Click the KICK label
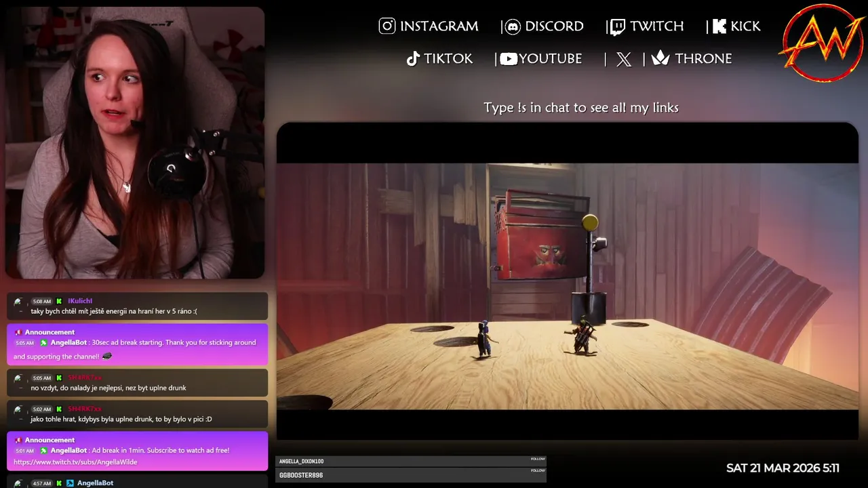 click(x=745, y=26)
